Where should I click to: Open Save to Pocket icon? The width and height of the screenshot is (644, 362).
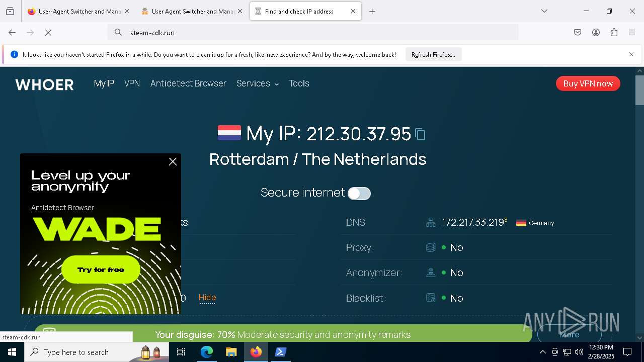pyautogui.click(x=578, y=33)
